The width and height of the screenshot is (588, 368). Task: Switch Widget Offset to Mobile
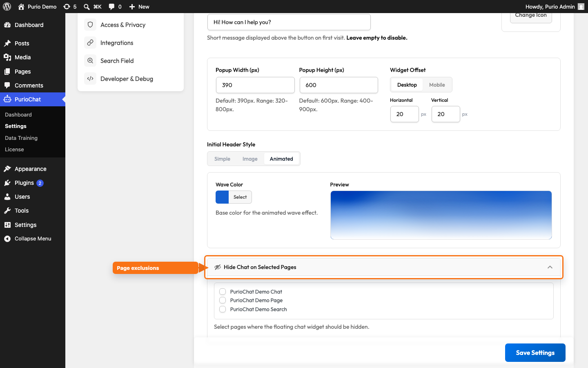[437, 85]
